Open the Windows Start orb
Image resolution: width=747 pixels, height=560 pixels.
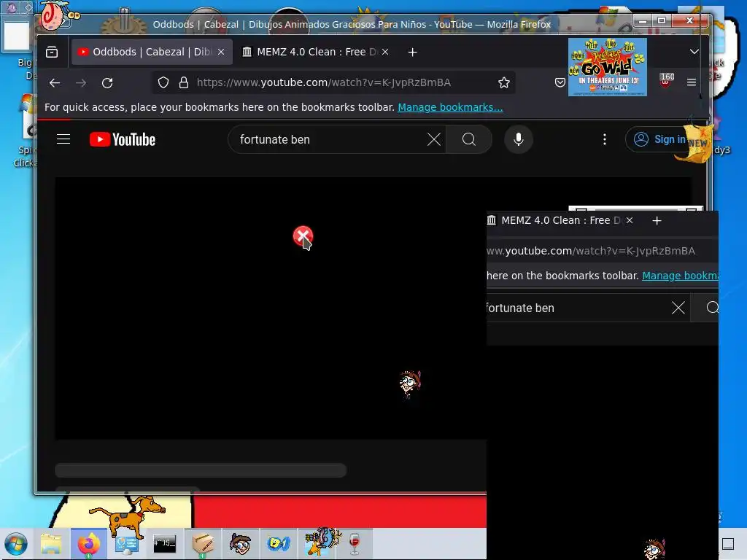(16, 544)
